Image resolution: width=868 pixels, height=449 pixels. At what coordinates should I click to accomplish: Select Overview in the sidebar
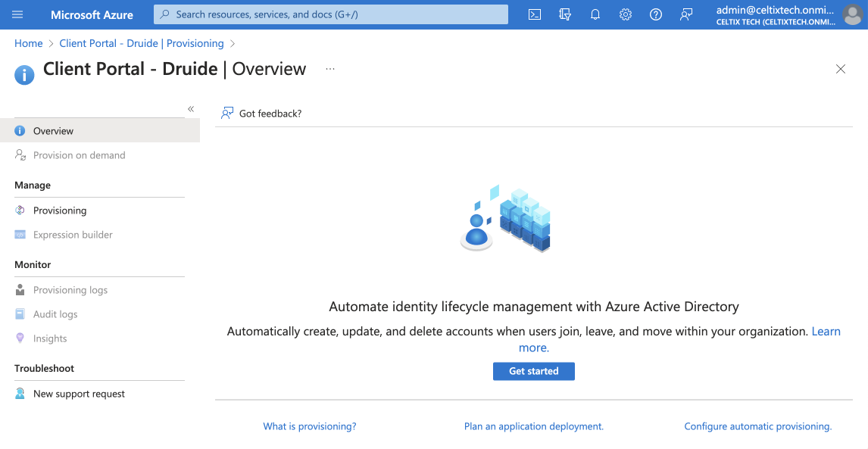pos(100,131)
